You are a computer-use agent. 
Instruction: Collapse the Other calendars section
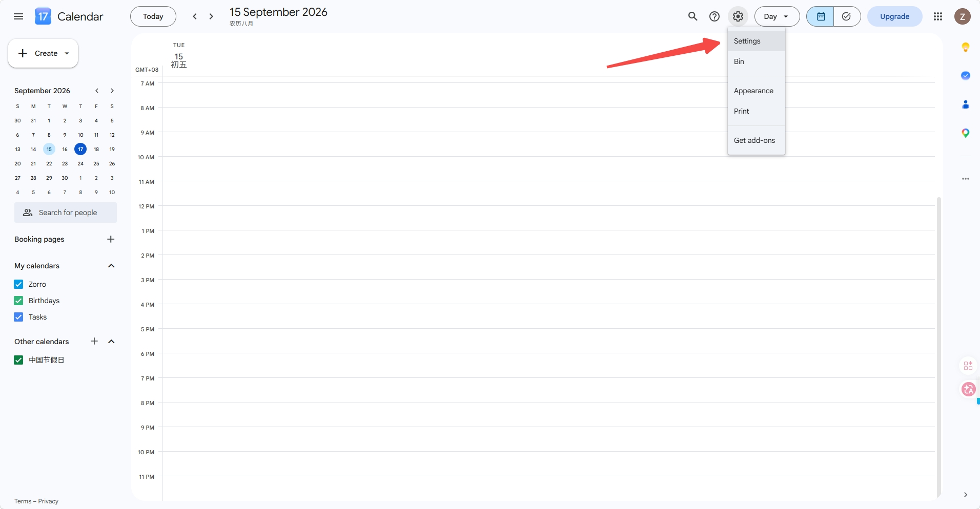click(x=111, y=342)
